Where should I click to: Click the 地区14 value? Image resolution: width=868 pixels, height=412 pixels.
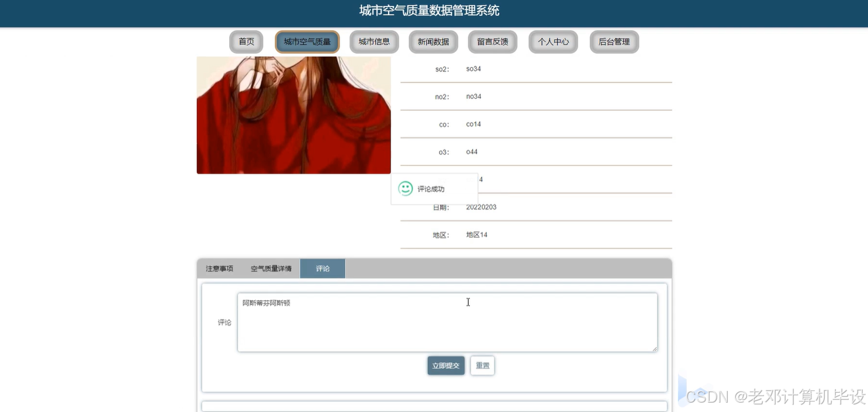pyautogui.click(x=476, y=235)
